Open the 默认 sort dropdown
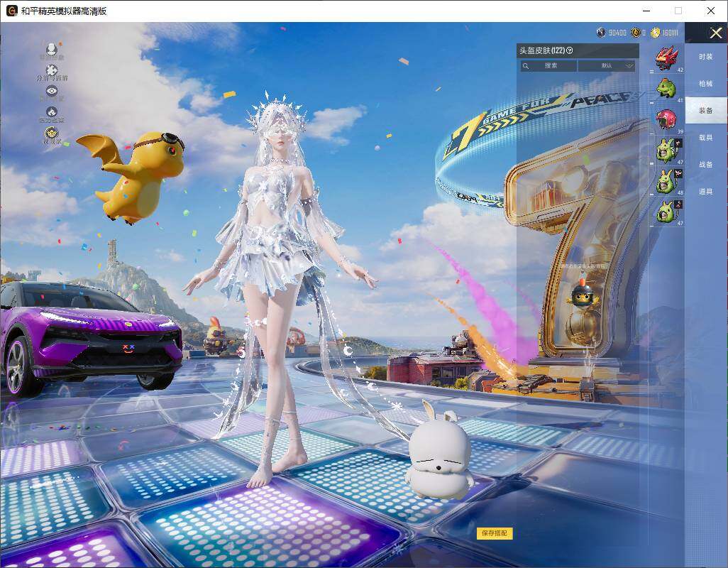The image size is (728, 568). [x=607, y=66]
